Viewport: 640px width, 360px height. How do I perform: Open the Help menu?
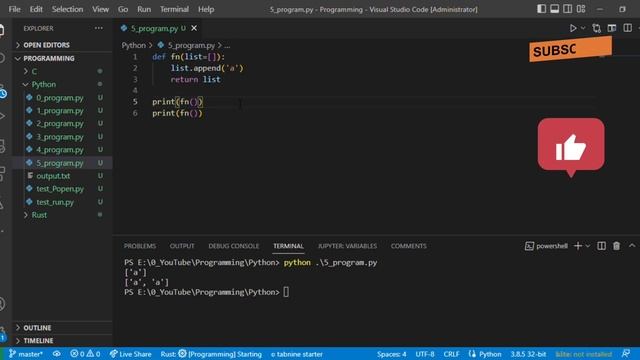[206, 9]
